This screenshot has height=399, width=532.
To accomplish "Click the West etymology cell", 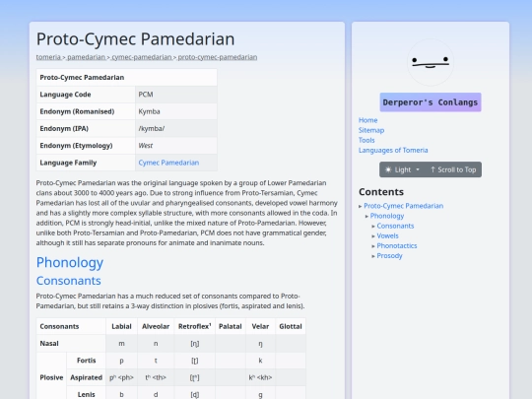I will [x=176, y=146].
